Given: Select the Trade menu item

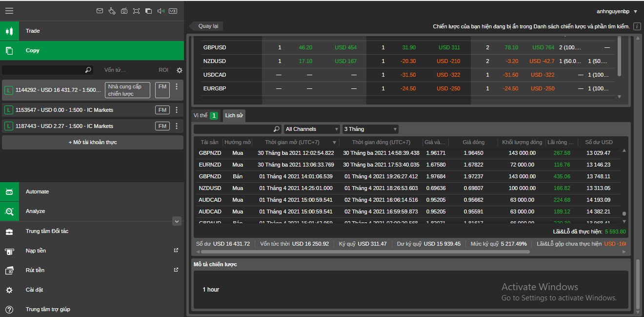Looking at the screenshot, I should 33,31.
